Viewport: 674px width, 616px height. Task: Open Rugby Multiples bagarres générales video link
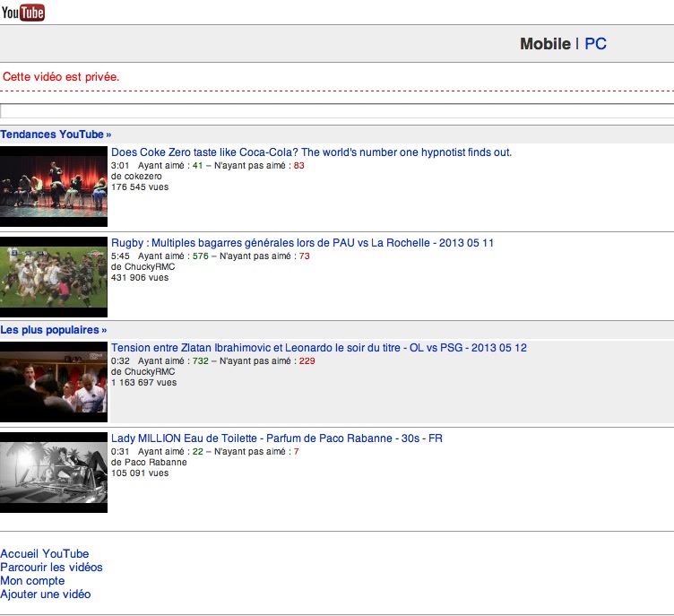(x=302, y=243)
